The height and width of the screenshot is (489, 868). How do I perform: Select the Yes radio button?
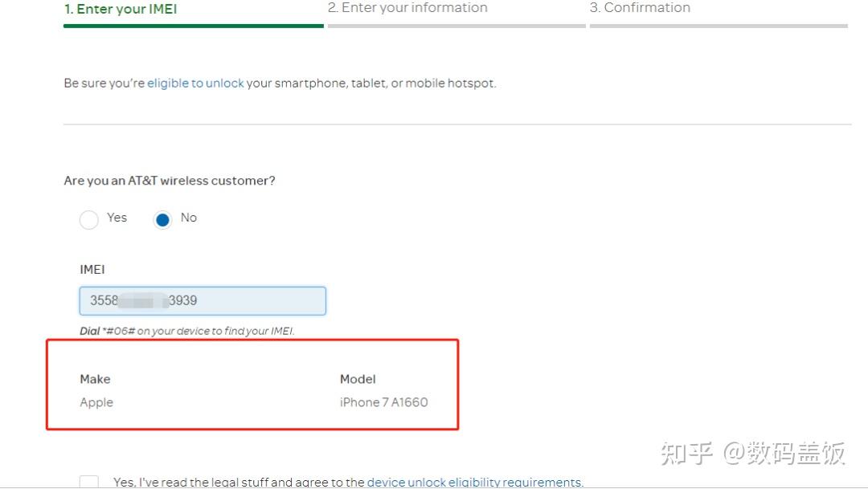click(x=89, y=219)
